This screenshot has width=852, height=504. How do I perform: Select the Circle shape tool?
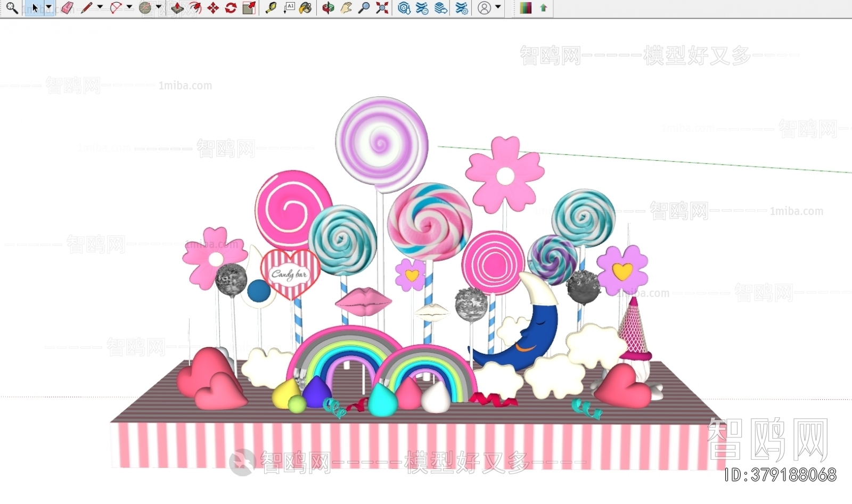(x=145, y=8)
